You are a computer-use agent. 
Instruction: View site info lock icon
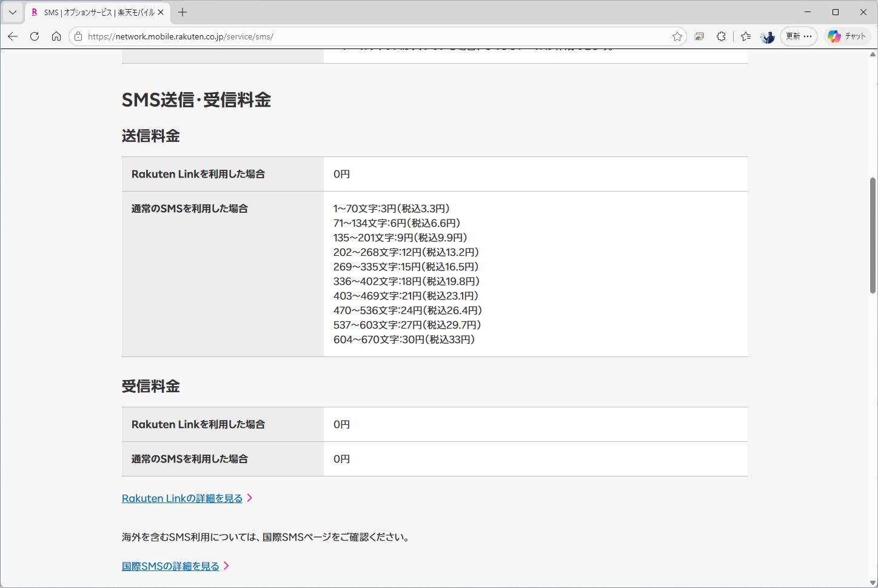[78, 36]
